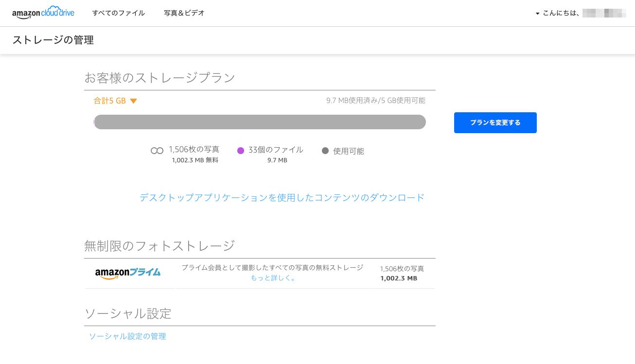Select the bold 1,002.3 MB prime value
635x364 pixels.
point(399,278)
